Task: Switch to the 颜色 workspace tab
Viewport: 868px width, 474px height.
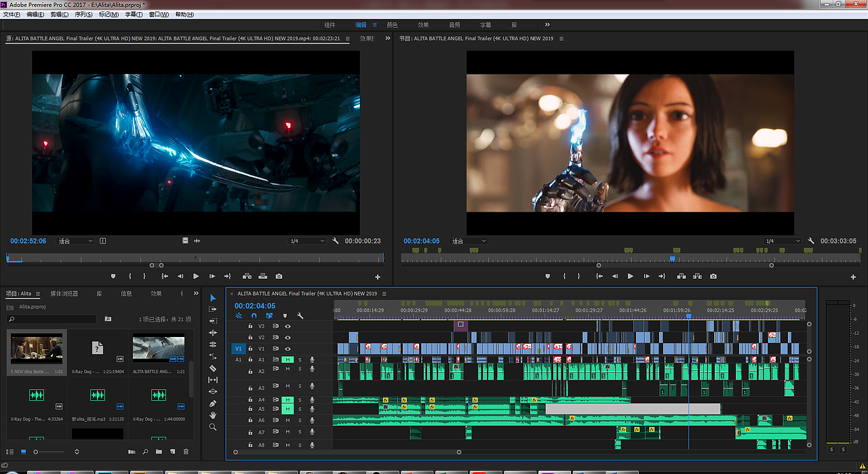Action: [x=392, y=25]
